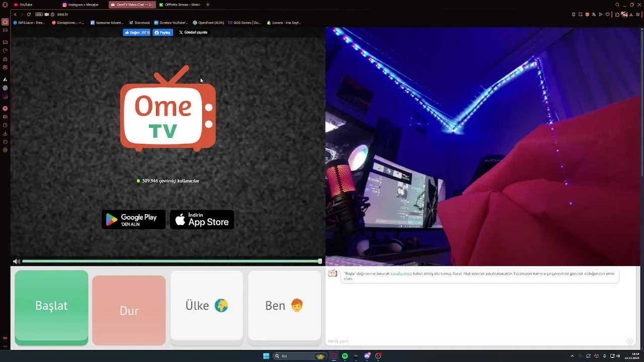This screenshot has width=644, height=362.
Task: Click the red ad blocker shield icon
Action: pyautogui.click(x=587, y=15)
